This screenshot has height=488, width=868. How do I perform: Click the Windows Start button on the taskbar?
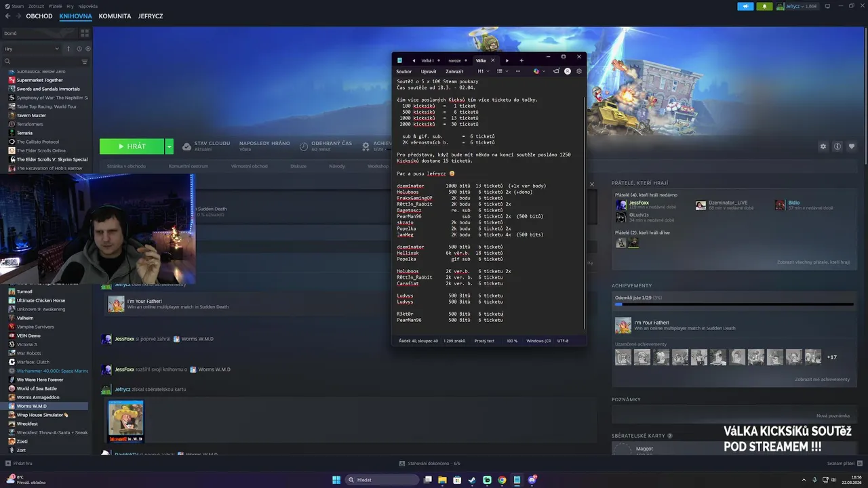click(336, 480)
